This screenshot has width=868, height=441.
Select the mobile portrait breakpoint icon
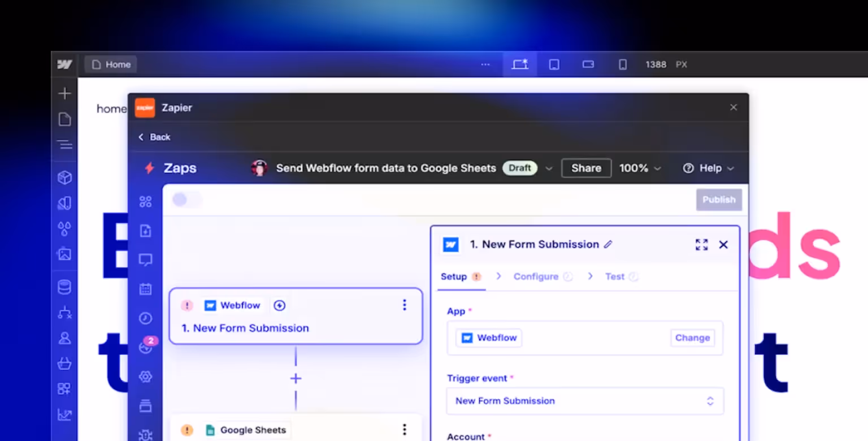622,64
